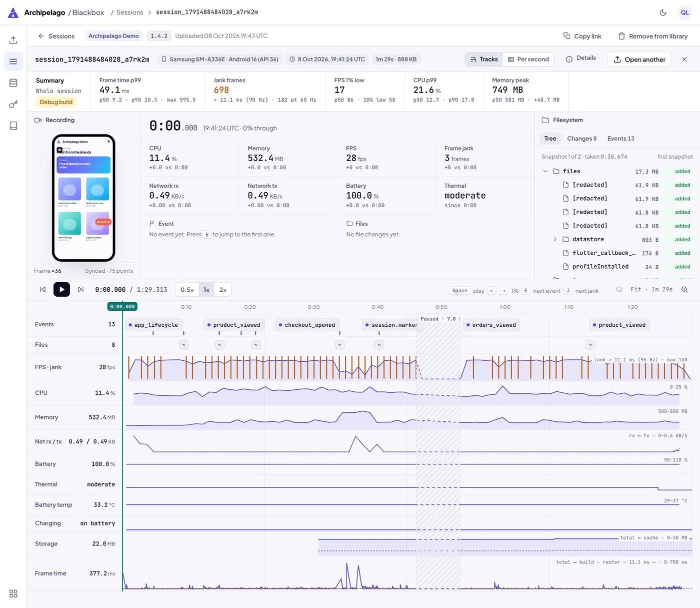Open the Tree tab

pos(550,139)
